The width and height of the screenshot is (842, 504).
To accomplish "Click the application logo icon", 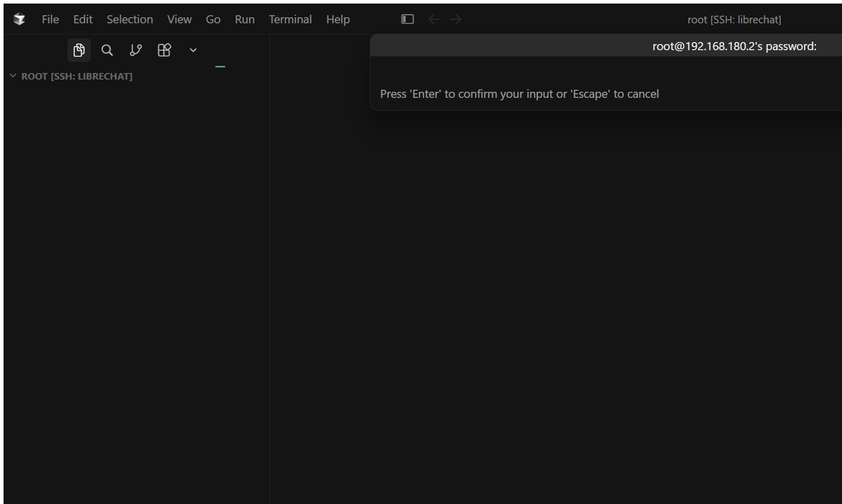I will pos(19,19).
